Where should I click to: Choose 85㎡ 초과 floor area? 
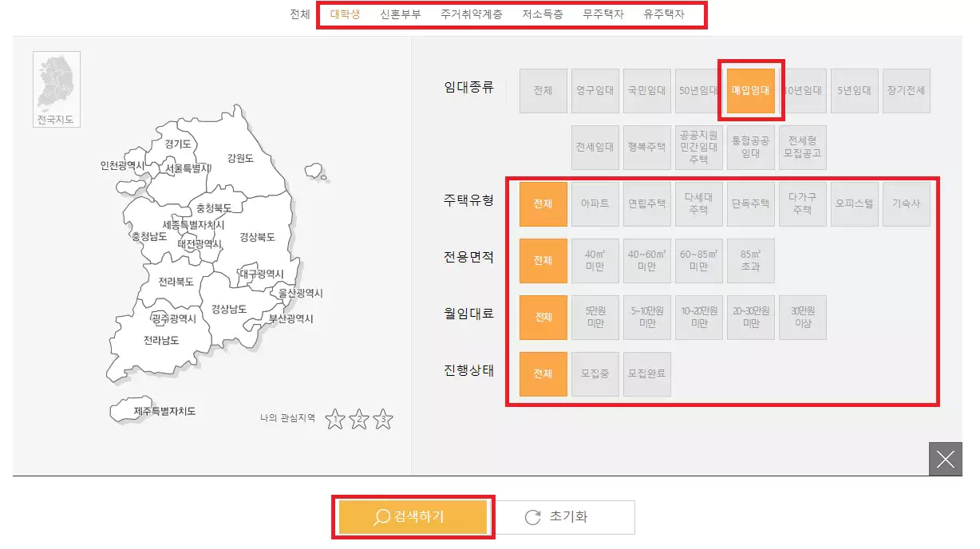coord(750,260)
